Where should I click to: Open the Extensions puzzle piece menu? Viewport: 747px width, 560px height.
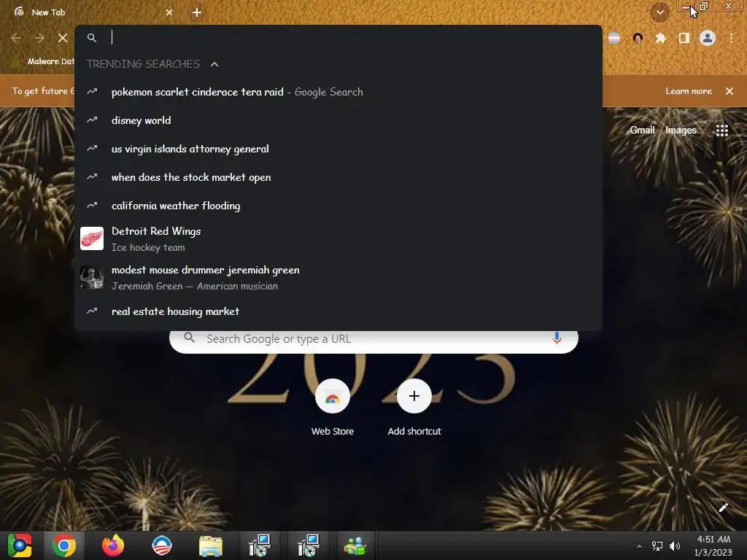(660, 38)
